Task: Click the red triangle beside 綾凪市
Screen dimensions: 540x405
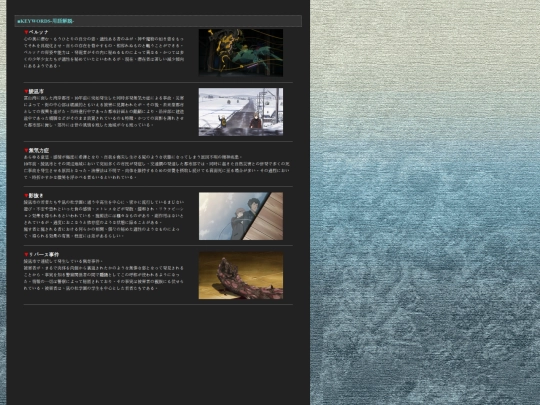Action: [26, 91]
